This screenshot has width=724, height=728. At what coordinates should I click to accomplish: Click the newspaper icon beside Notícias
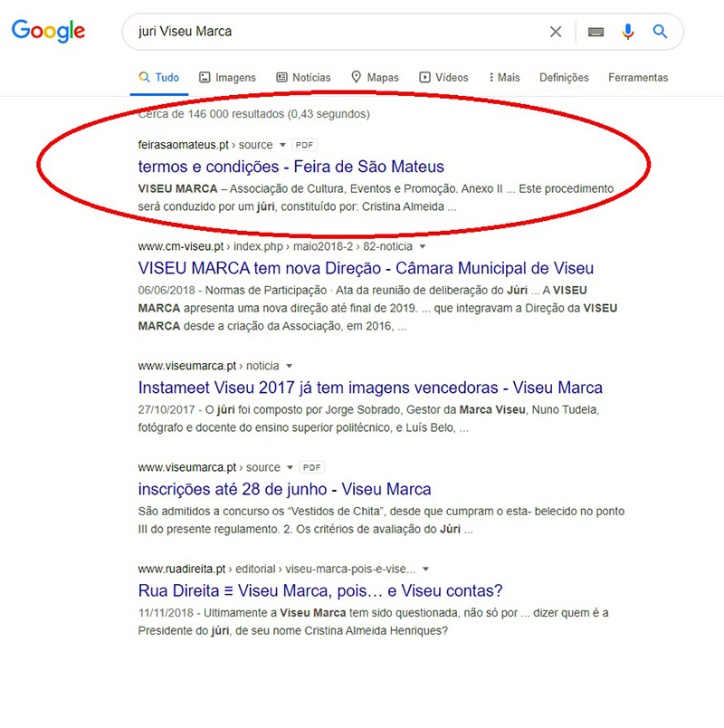(x=281, y=77)
